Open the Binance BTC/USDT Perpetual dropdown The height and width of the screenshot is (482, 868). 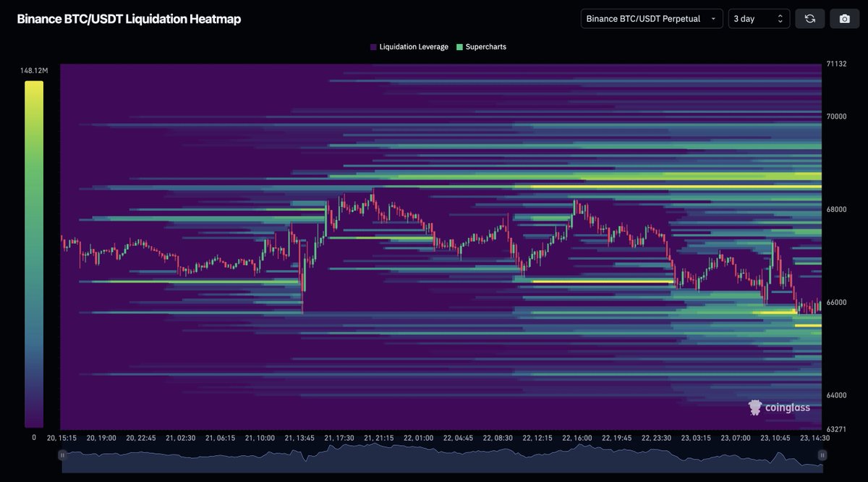pos(651,18)
